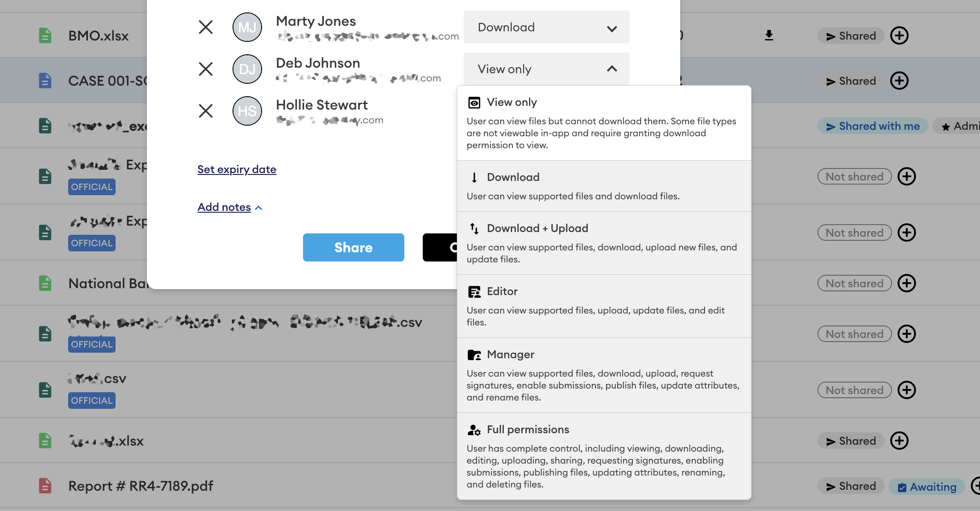The image size is (980, 511).
Task: Choose the Manager permission option
Action: click(604, 375)
